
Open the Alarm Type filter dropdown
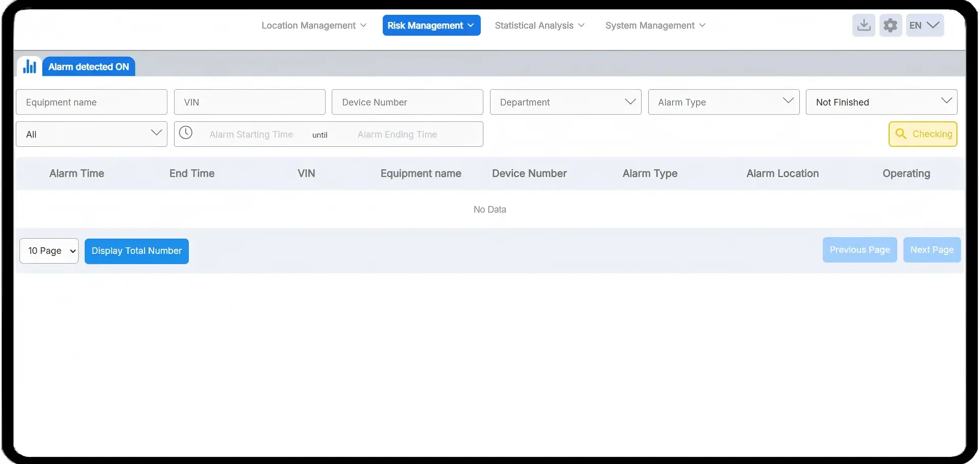[723, 102]
